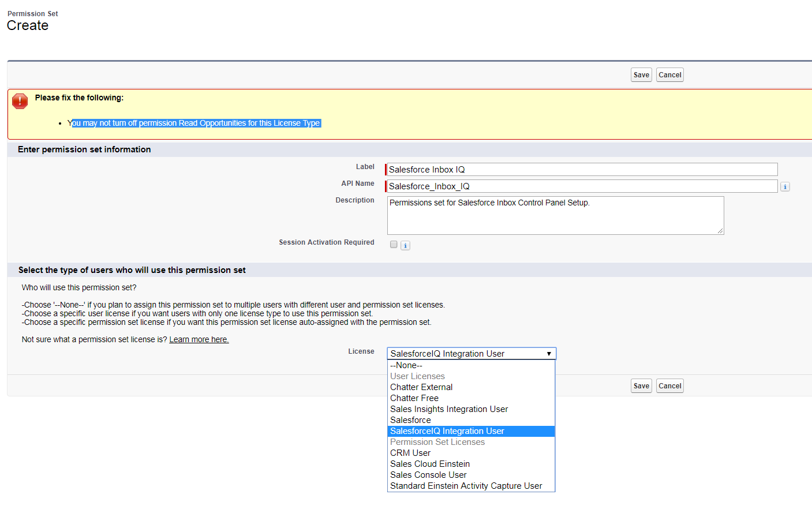812x528 pixels.
Task: Click into the Description text area
Action: pos(556,215)
